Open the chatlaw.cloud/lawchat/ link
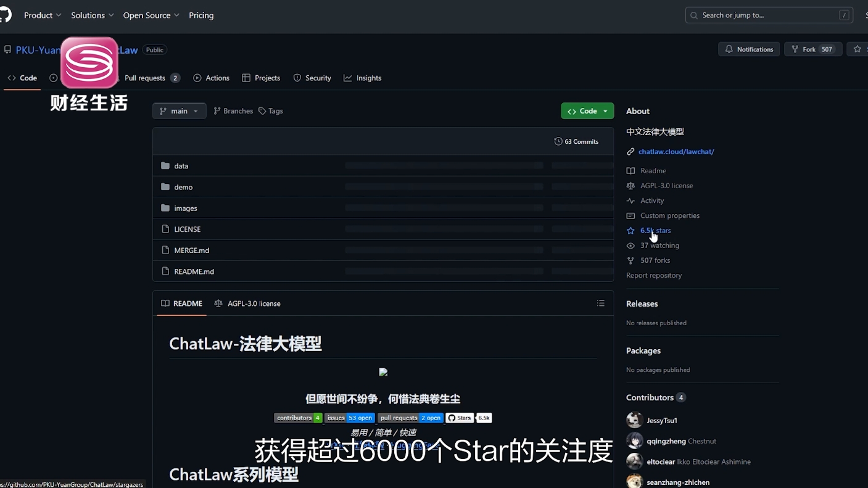868x488 pixels. 676,152
